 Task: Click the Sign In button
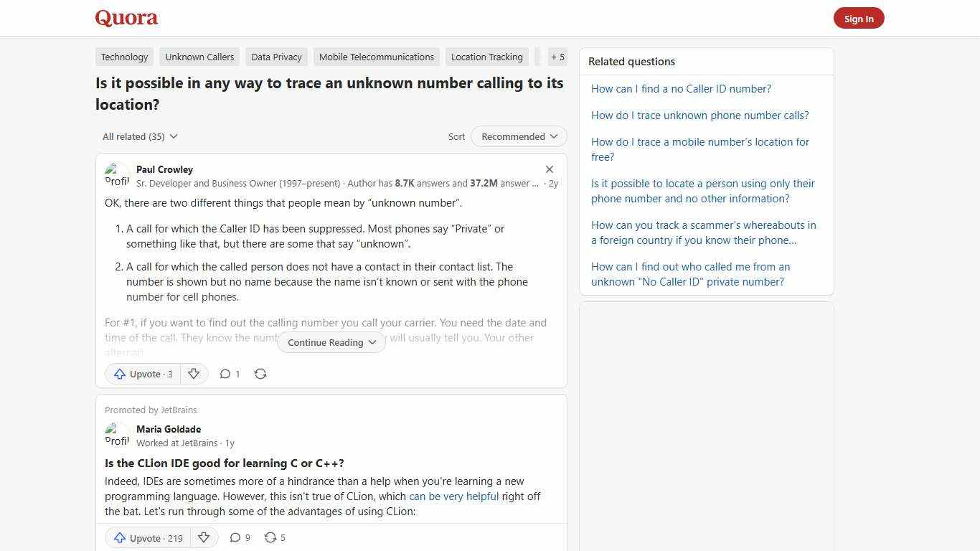click(859, 18)
